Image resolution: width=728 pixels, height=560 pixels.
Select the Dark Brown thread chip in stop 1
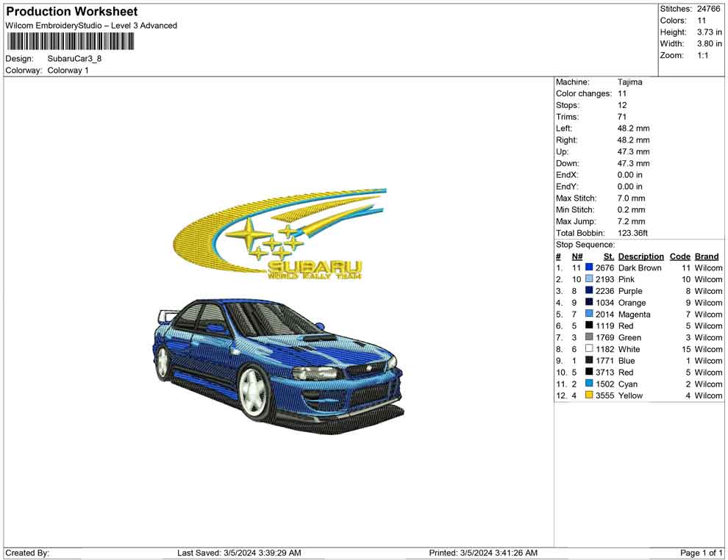coord(588,268)
